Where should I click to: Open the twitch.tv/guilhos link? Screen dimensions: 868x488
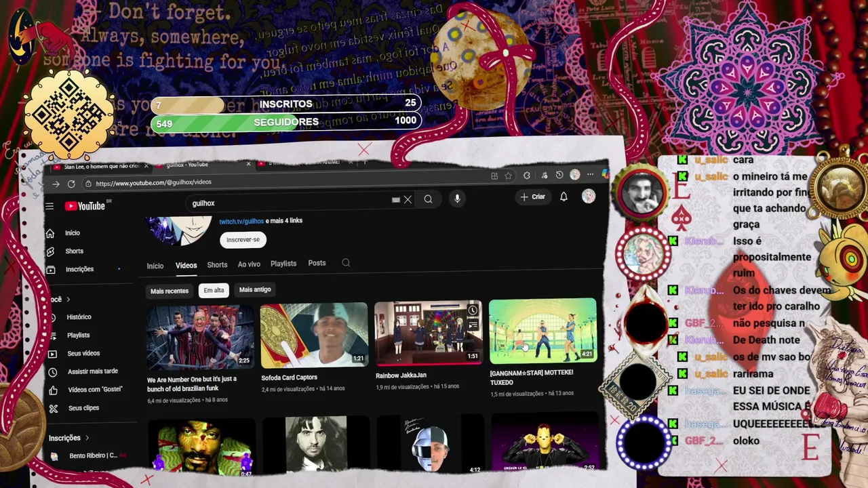pyautogui.click(x=241, y=221)
